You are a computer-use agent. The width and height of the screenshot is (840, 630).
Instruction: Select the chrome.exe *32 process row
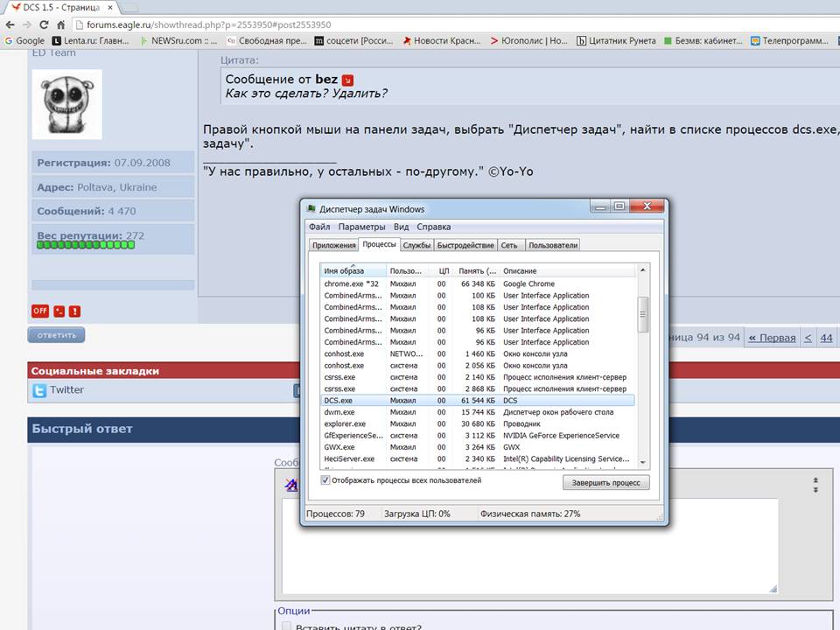[478, 283]
